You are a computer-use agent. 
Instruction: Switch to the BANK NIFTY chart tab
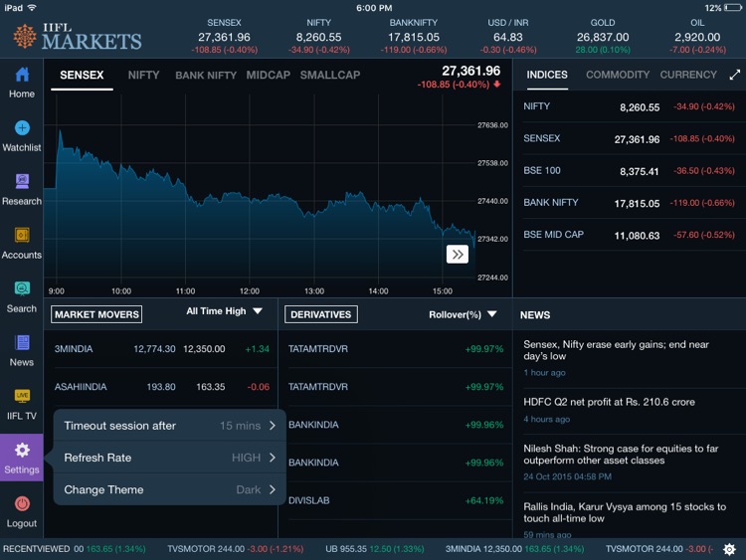pos(206,76)
